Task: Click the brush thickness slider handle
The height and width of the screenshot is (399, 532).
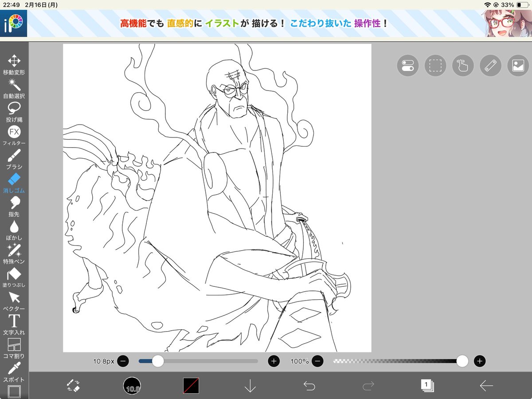Action: 158,361
